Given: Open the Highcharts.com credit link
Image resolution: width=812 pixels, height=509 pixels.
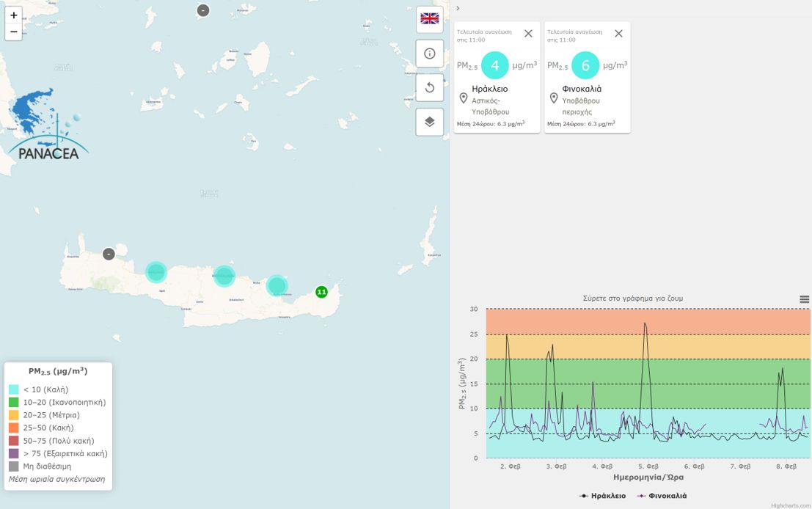Looking at the screenshot, I should click(x=791, y=505).
